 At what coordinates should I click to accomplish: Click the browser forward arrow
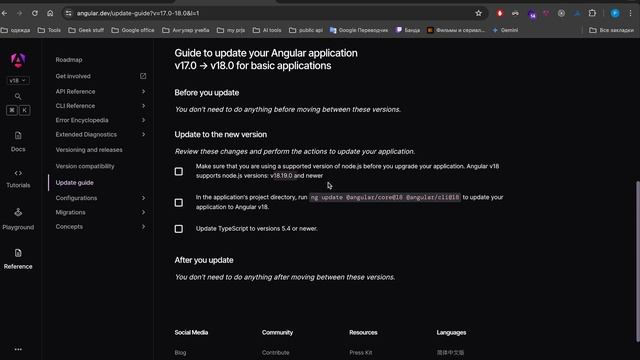click(19, 13)
